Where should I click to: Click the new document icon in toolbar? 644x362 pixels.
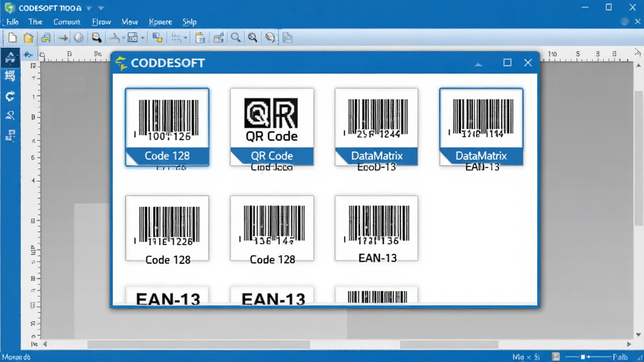click(13, 38)
